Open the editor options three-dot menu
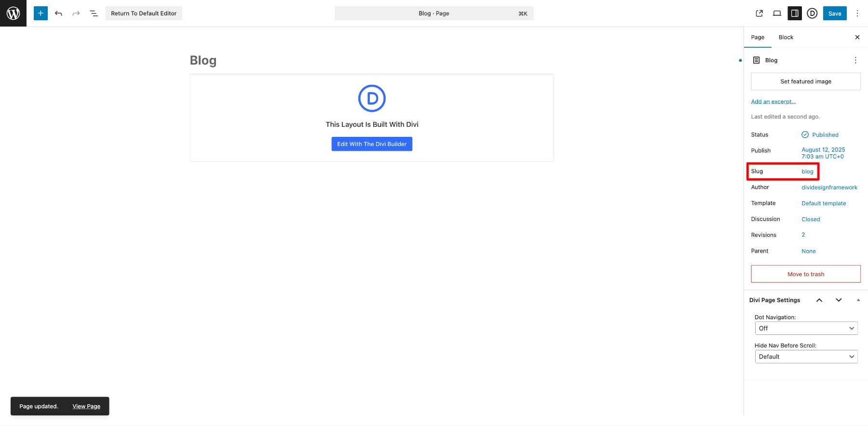This screenshot has height=426, width=868. click(x=857, y=13)
